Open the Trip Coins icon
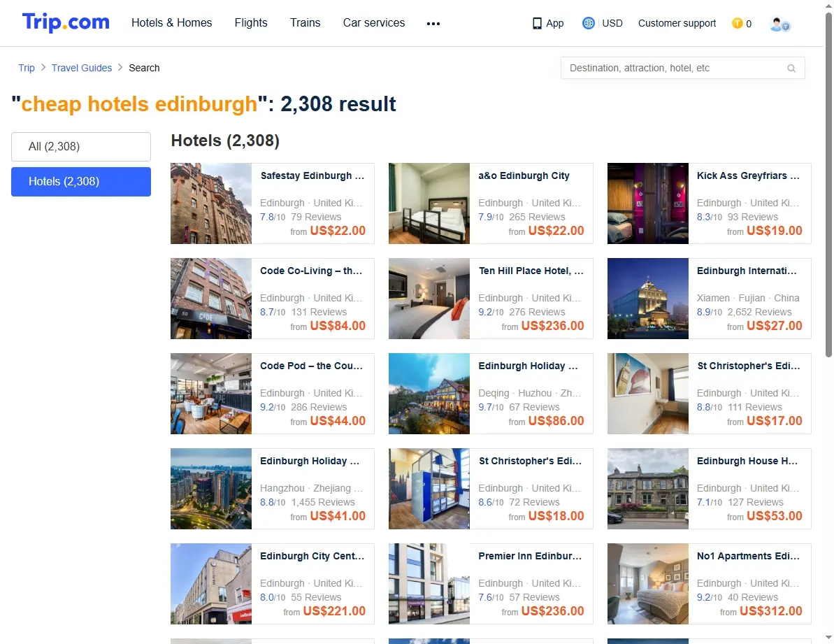The width and height of the screenshot is (834, 644). pyautogui.click(x=738, y=23)
